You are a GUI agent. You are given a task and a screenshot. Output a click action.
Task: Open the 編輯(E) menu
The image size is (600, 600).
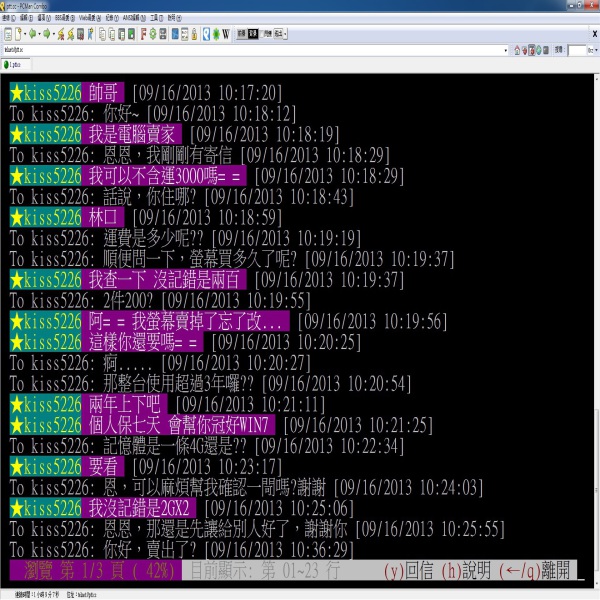(26, 18)
